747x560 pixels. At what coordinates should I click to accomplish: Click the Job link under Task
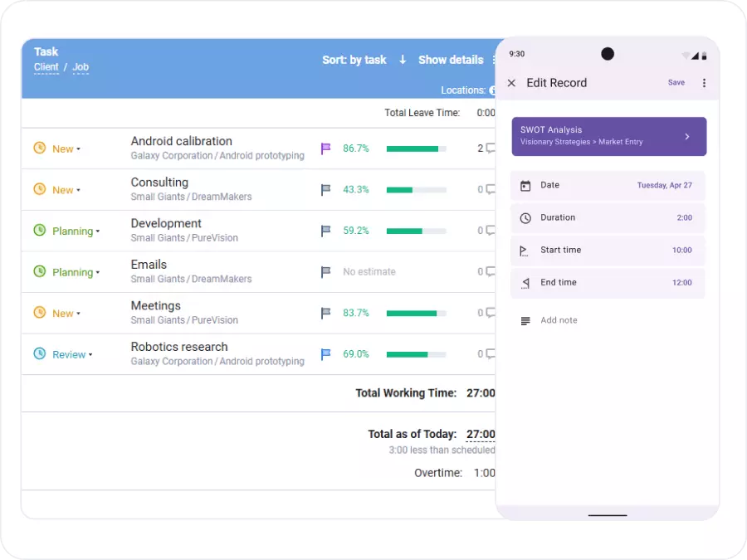[x=81, y=67]
